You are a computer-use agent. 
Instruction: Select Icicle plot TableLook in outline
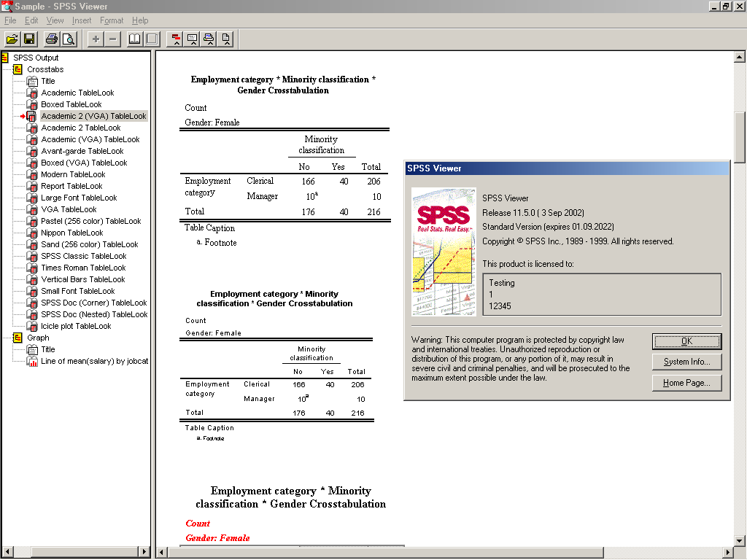pyautogui.click(x=76, y=326)
